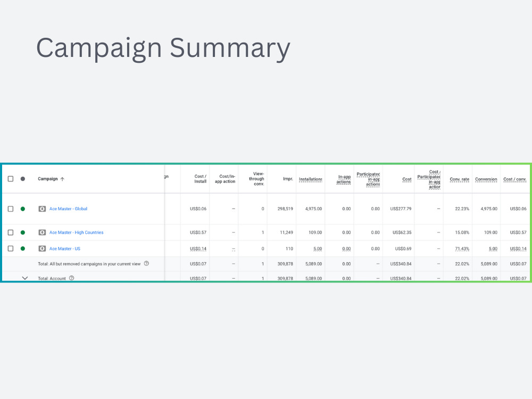Sort by Installations column header
532x399 pixels.
click(311, 179)
